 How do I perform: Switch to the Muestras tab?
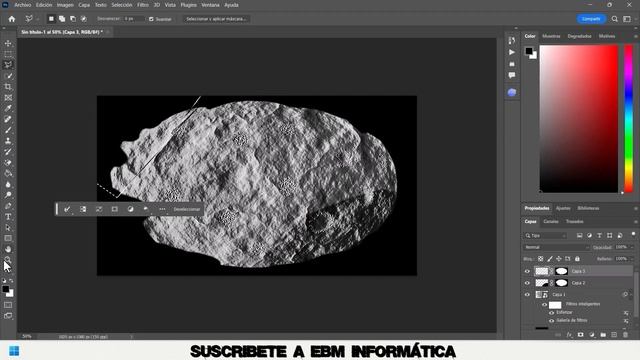pos(551,36)
